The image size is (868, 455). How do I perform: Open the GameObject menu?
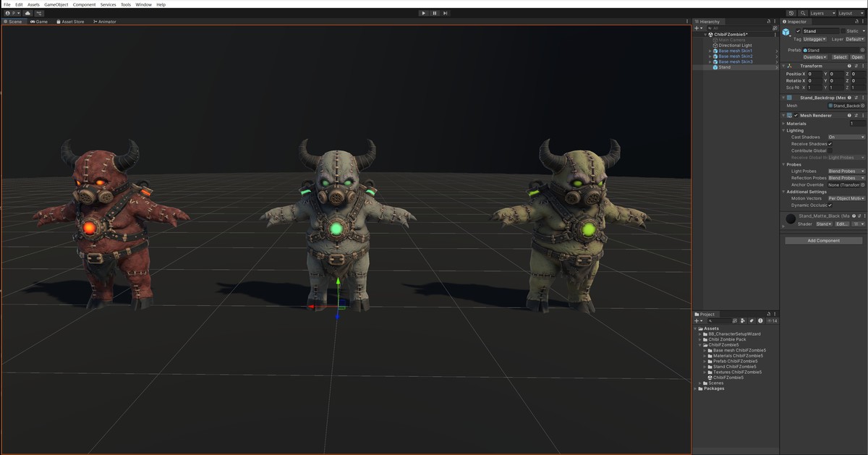point(56,4)
